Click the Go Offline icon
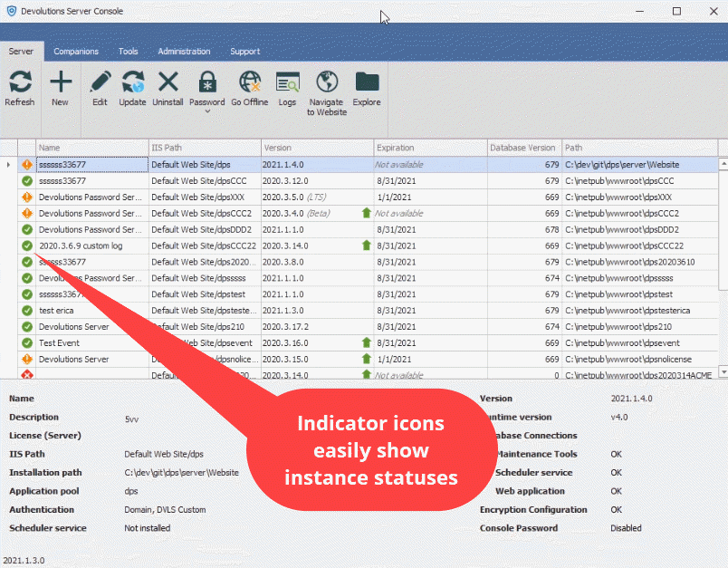The width and height of the screenshot is (728, 568). [249, 82]
